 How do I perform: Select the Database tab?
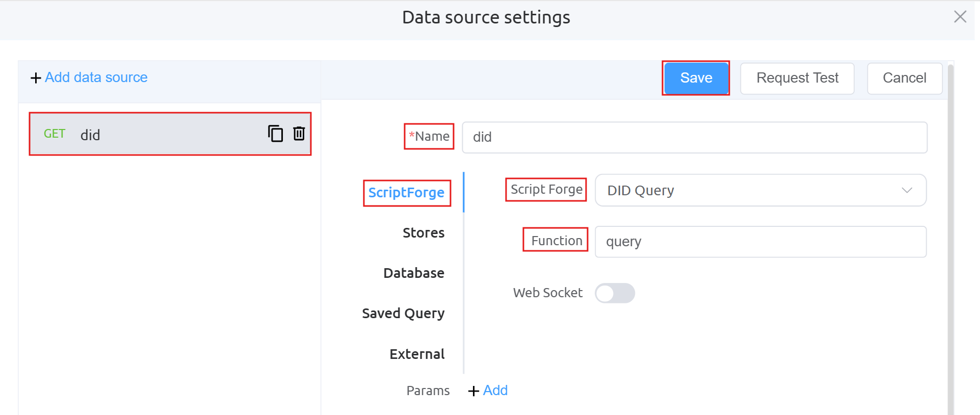413,273
